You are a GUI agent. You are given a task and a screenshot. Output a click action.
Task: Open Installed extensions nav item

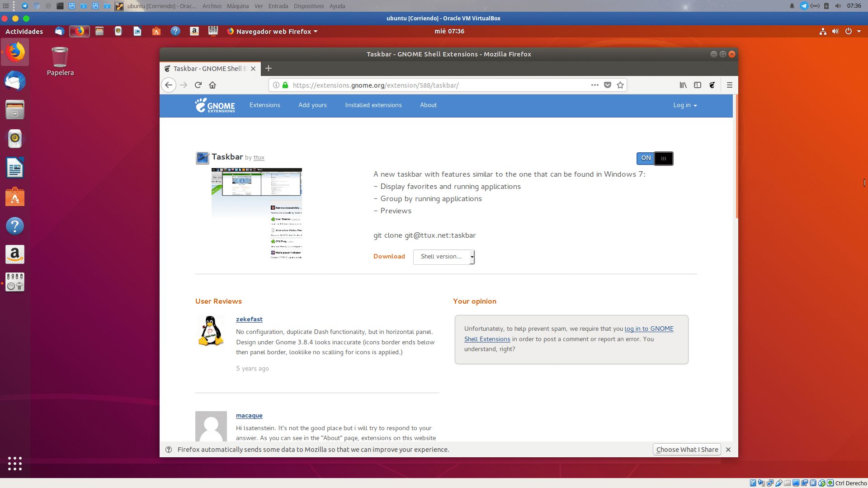[x=373, y=105]
